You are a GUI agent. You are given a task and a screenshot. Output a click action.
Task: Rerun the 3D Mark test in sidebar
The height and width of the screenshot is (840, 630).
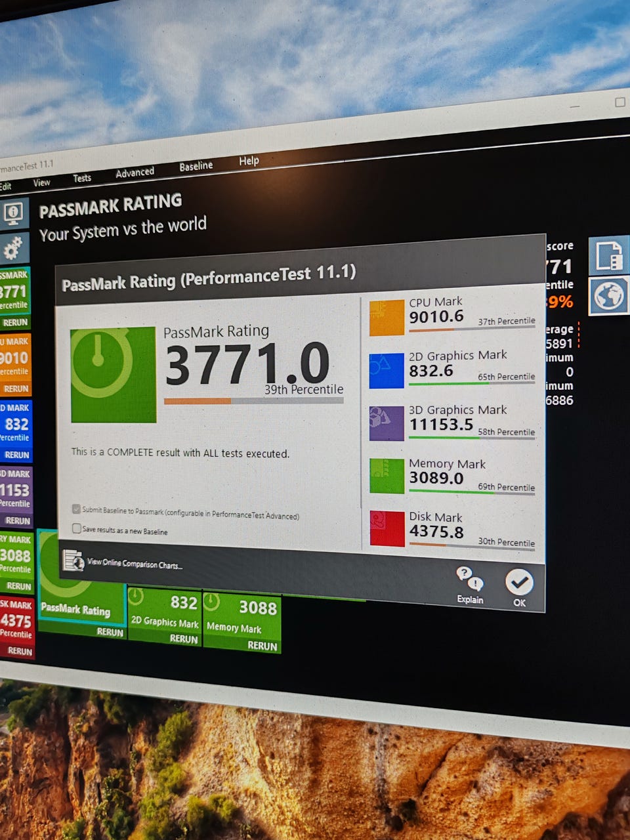click(17, 520)
